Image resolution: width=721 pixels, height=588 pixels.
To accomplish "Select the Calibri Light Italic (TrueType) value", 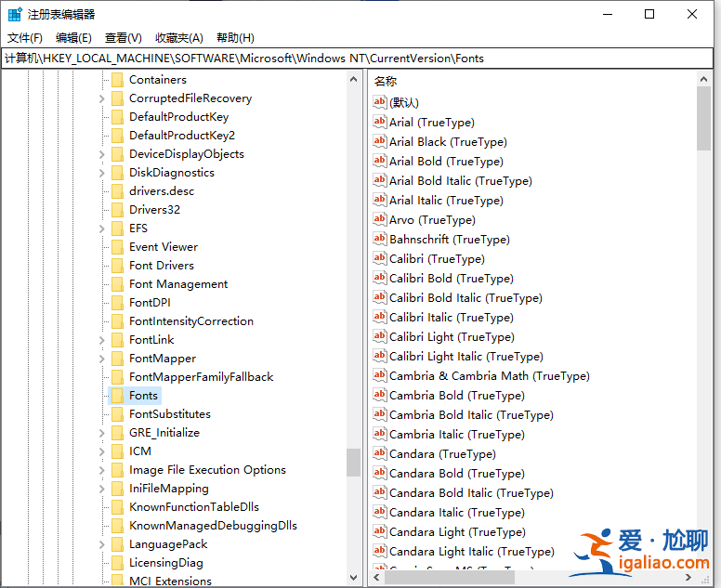I will pos(466,357).
